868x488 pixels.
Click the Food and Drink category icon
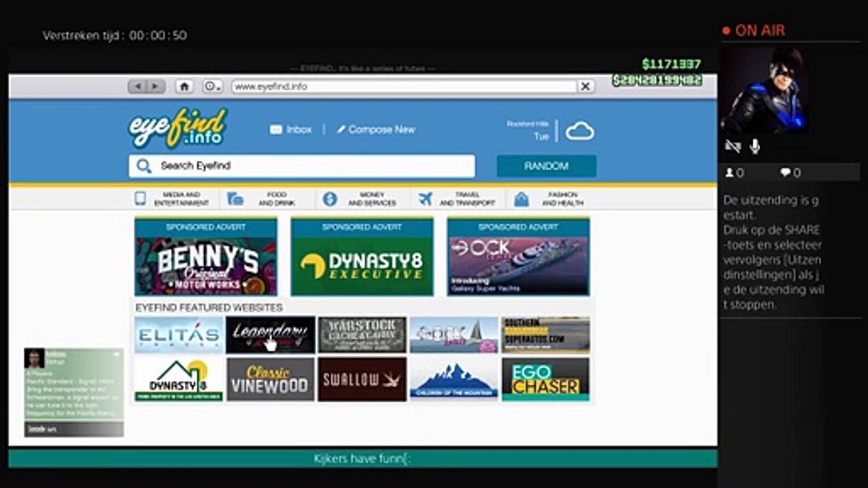(235, 199)
